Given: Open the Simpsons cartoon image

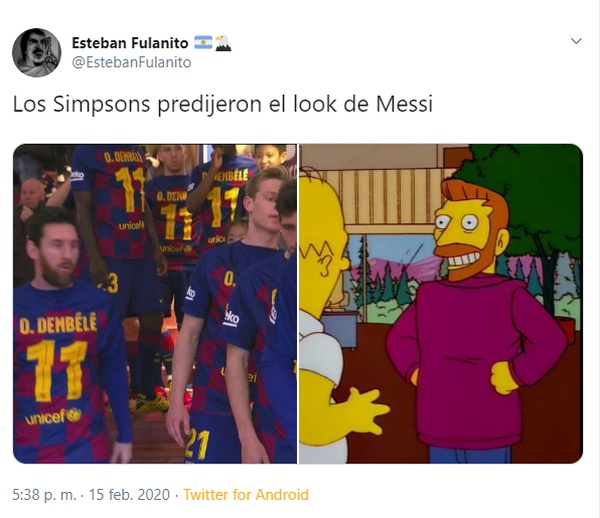Looking at the screenshot, I should [x=441, y=304].
